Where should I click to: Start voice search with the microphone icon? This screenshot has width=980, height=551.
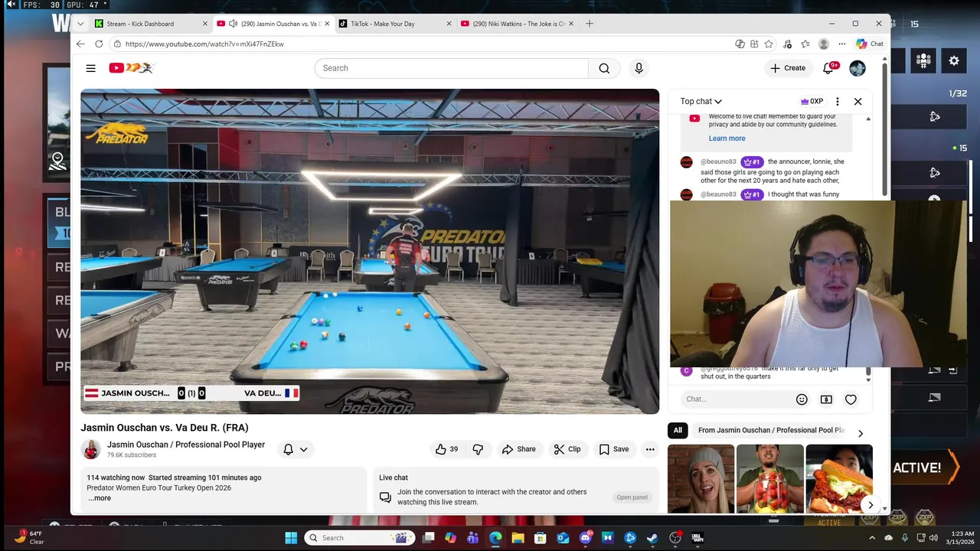click(x=639, y=68)
